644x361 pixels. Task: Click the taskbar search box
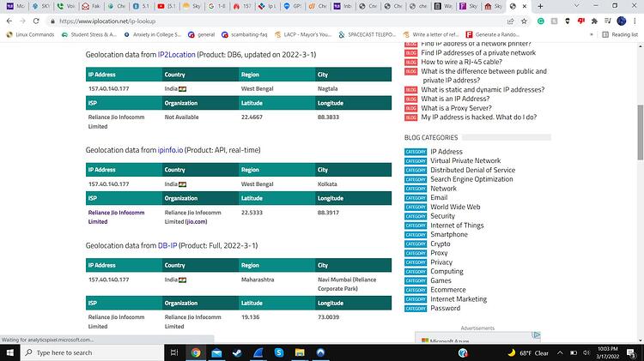coord(93,352)
